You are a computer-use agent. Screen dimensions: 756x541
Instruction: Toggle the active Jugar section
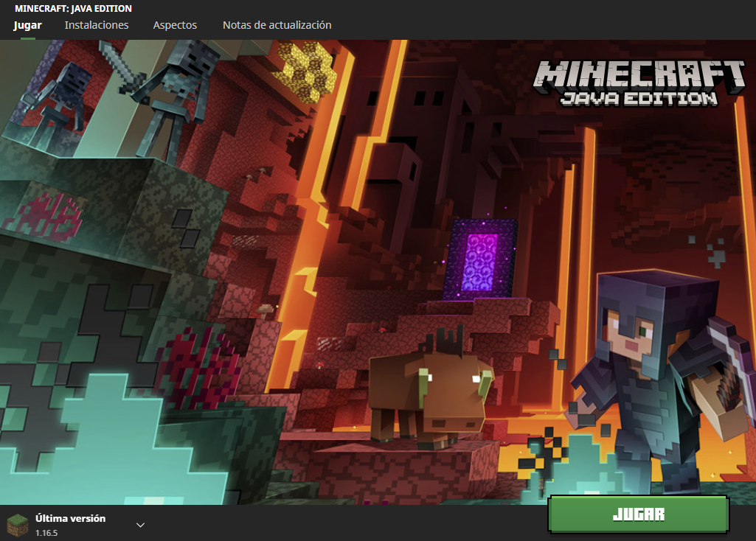coord(27,24)
